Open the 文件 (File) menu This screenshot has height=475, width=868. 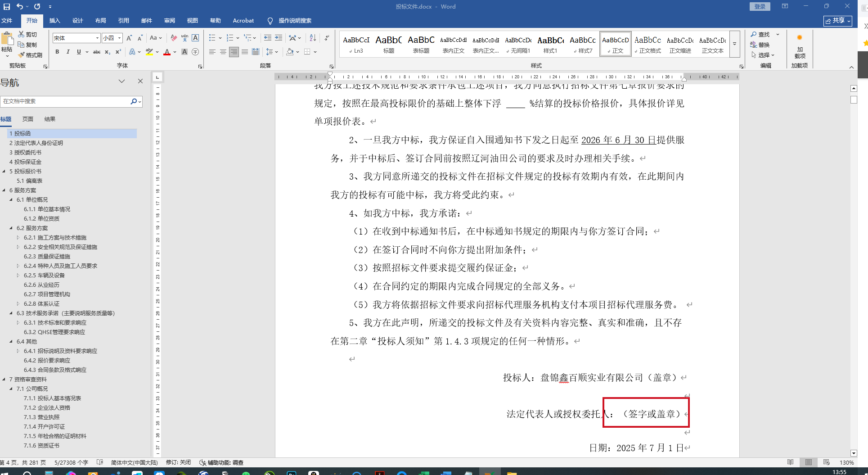pos(7,21)
